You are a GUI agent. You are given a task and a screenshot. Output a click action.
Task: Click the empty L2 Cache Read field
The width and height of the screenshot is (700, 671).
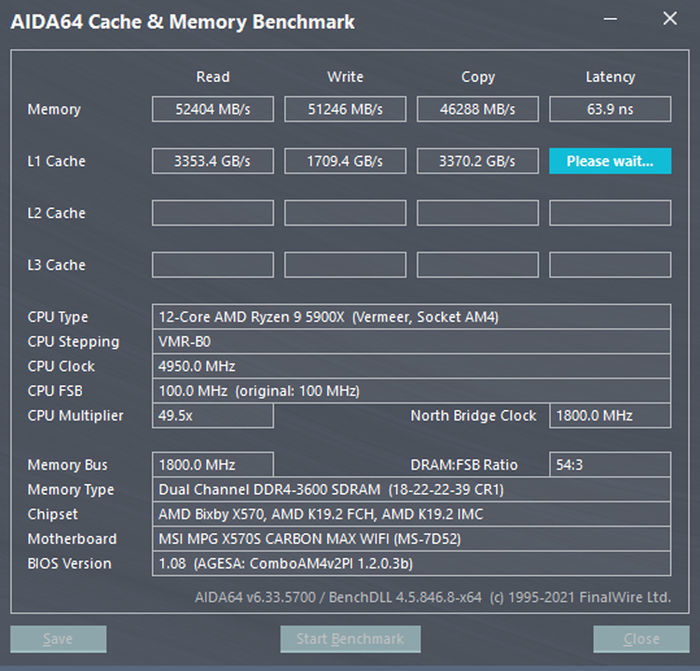(213, 213)
